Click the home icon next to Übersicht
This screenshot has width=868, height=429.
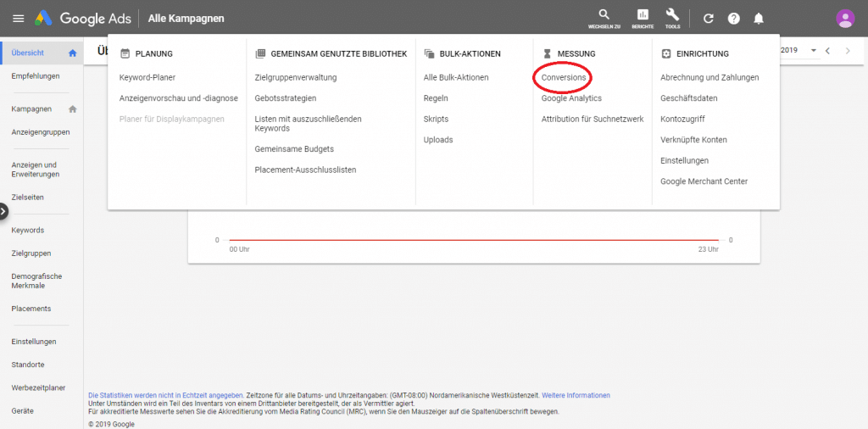[x=73, y=53]
